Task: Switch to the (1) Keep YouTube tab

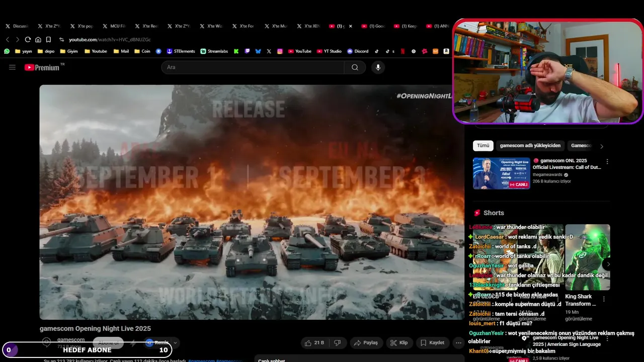Action: point(406,26)
